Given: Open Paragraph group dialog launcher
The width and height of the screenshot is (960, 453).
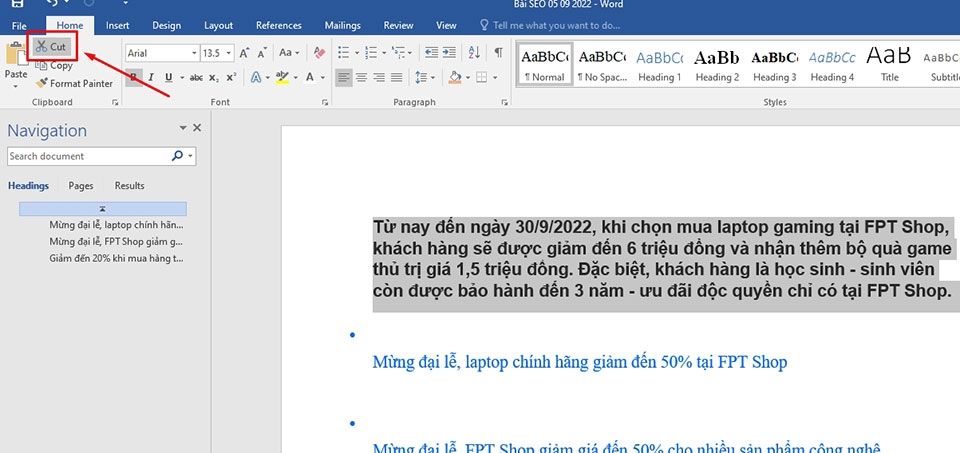Looking at the screenshot, I should 504,103.
